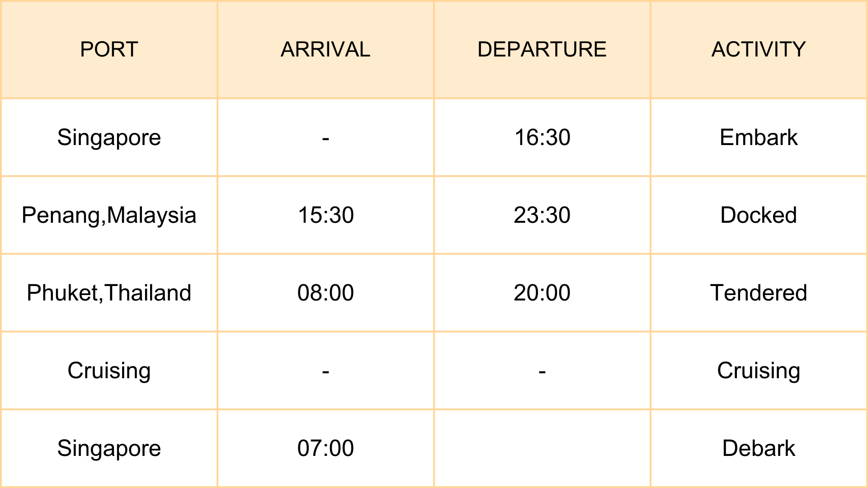Image resolution: width=868 pixels, height=488 pixels.
Task: Select the Penang,Malaysia port cell
Action: pos(109,215)
